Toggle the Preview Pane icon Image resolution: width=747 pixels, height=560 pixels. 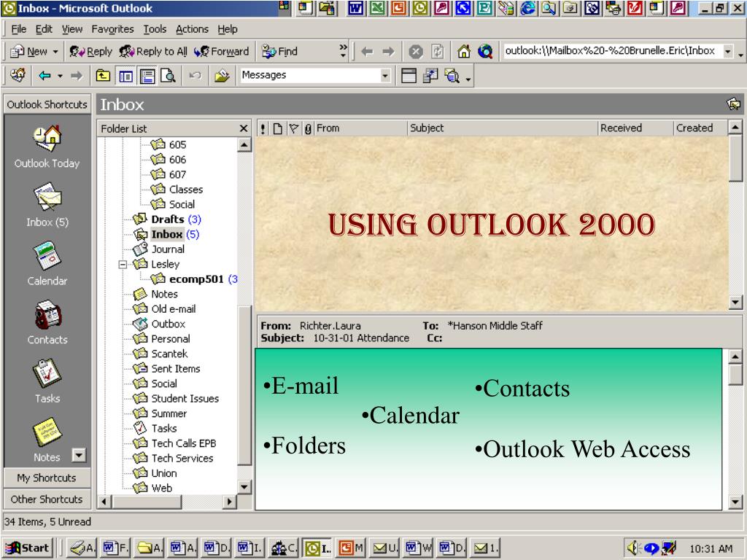coord(147,76)
